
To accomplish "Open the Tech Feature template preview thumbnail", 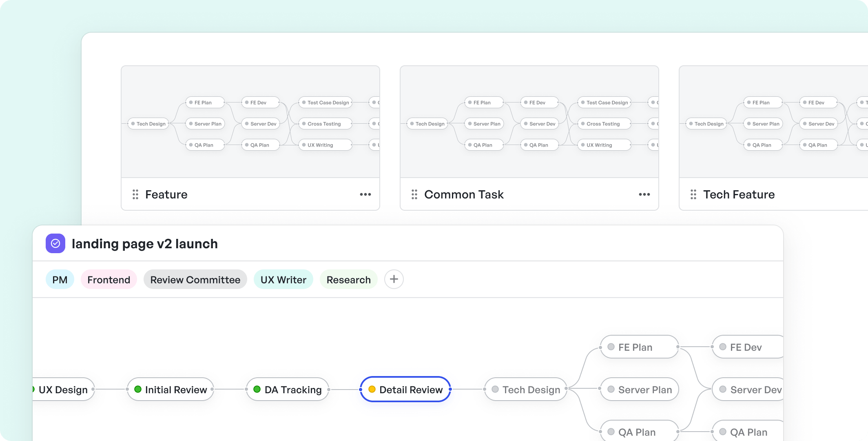I will (774, 122).
